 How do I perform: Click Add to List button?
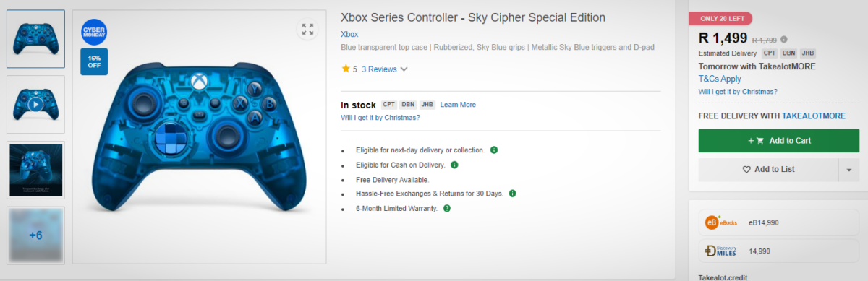(768, 170)
